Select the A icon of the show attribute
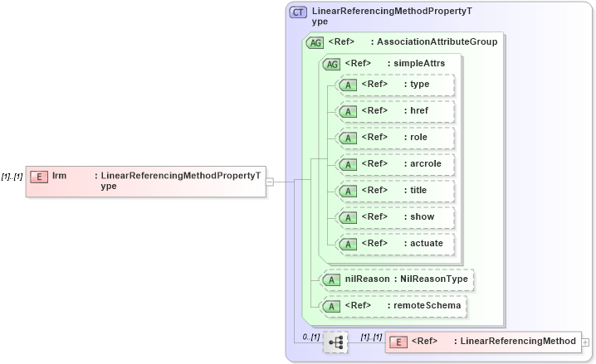The width and height of the screenshot is (596, 364). tap(348, 218)
